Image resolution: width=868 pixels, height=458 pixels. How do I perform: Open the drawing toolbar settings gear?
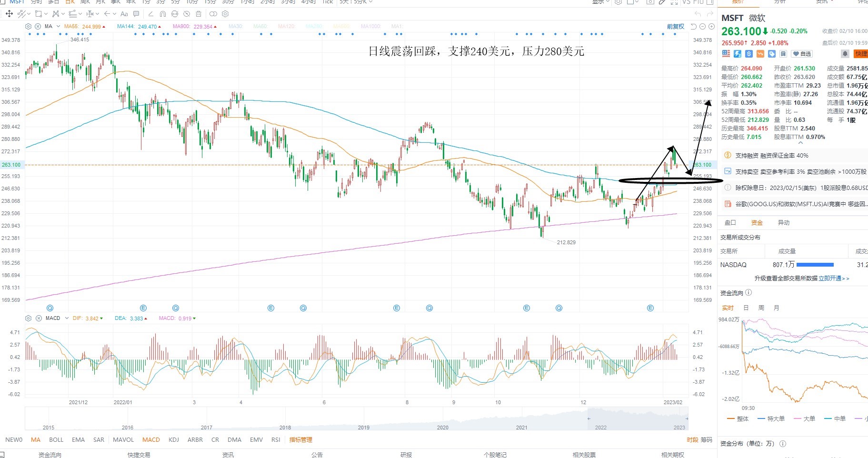coord(225,14)
